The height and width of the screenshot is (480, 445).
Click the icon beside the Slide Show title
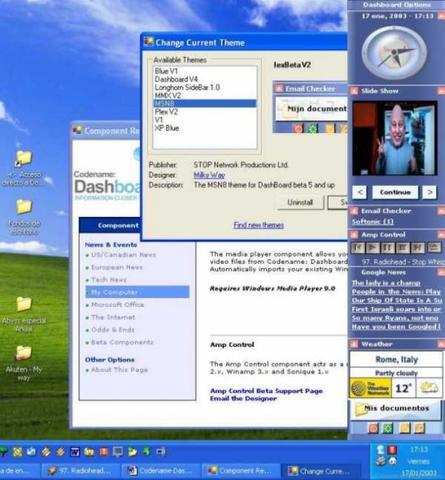click(x=354, y=91)
